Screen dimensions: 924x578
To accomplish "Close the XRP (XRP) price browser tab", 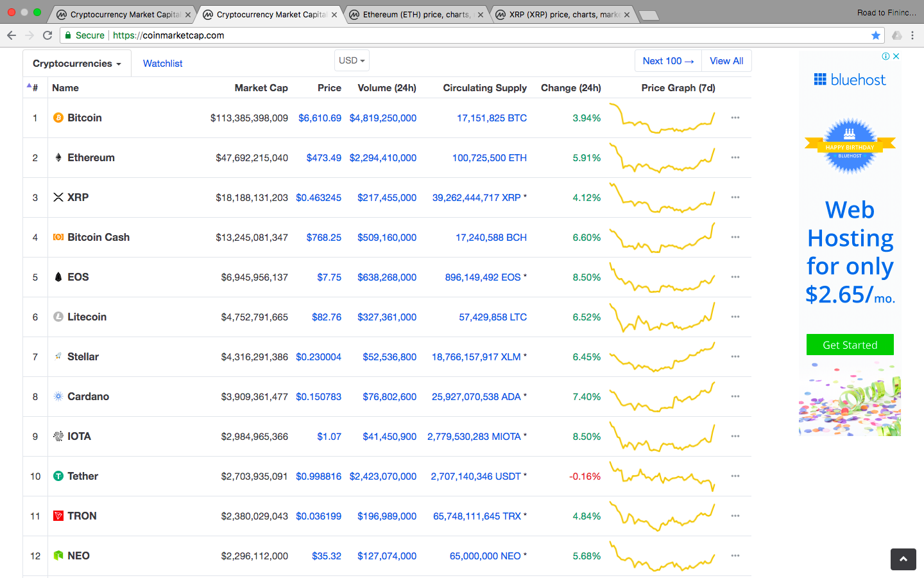I will (x=627, y=15).
